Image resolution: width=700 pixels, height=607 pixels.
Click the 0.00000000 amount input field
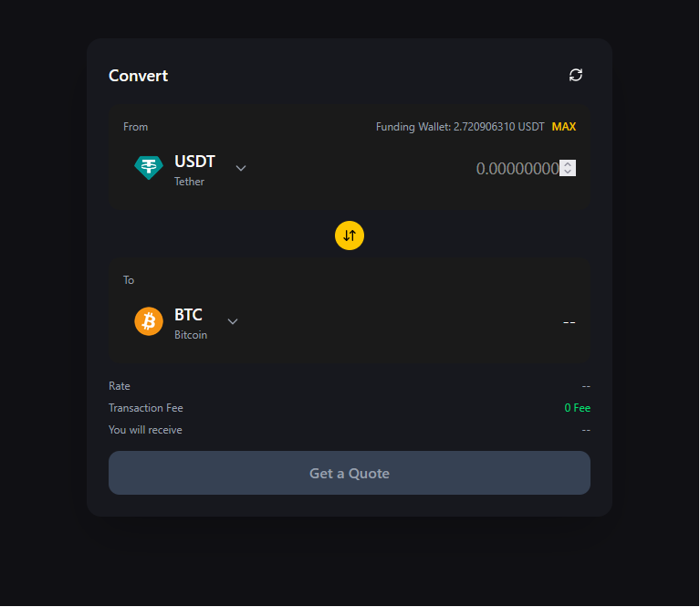517,168
